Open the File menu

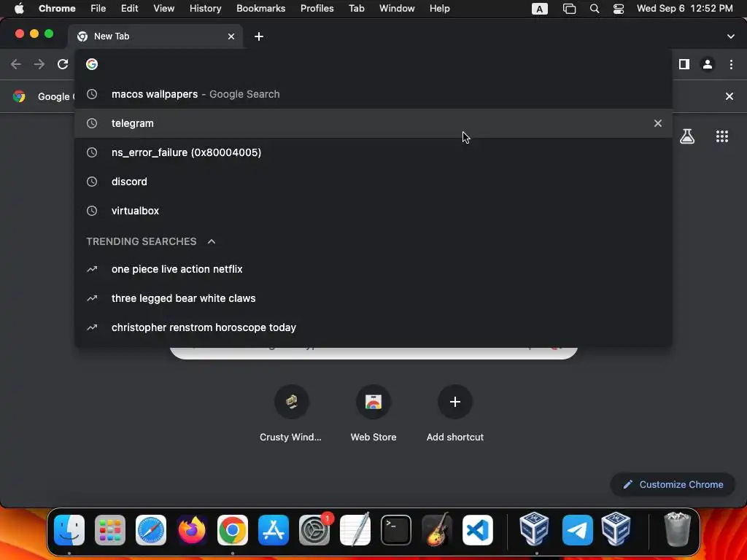click(x=98, y=9)
